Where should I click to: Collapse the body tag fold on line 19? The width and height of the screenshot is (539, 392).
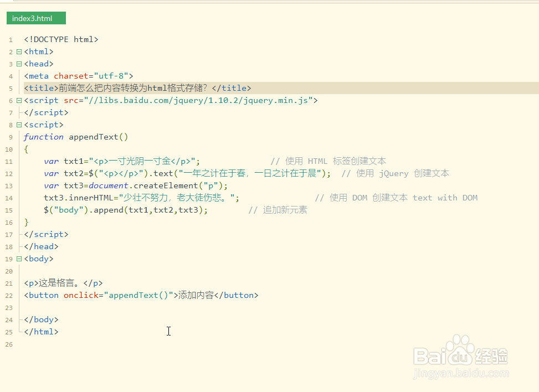19,259
